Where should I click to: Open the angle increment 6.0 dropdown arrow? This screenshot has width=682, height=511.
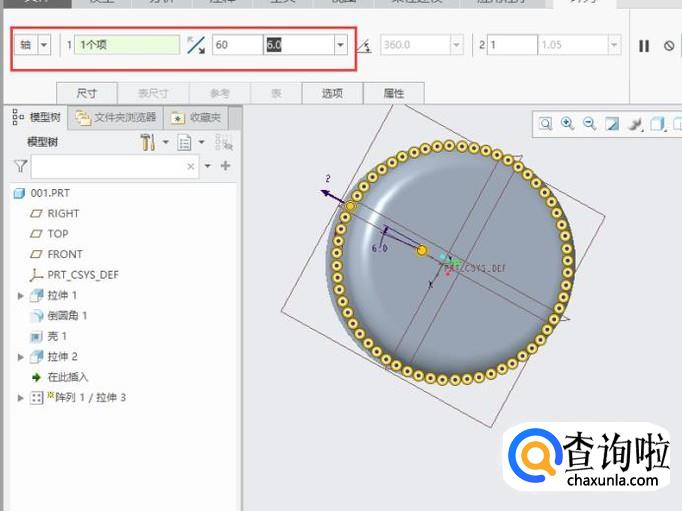pos(340,45)
